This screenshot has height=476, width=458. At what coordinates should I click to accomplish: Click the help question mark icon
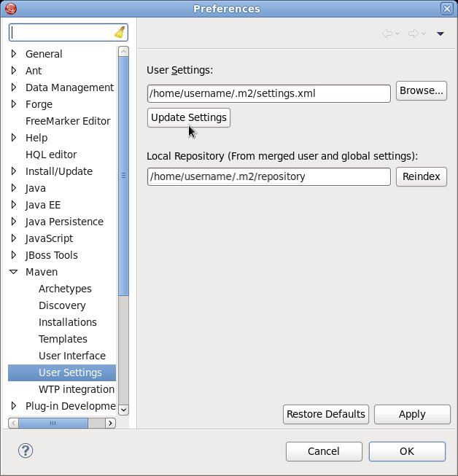tap(26, 450)
